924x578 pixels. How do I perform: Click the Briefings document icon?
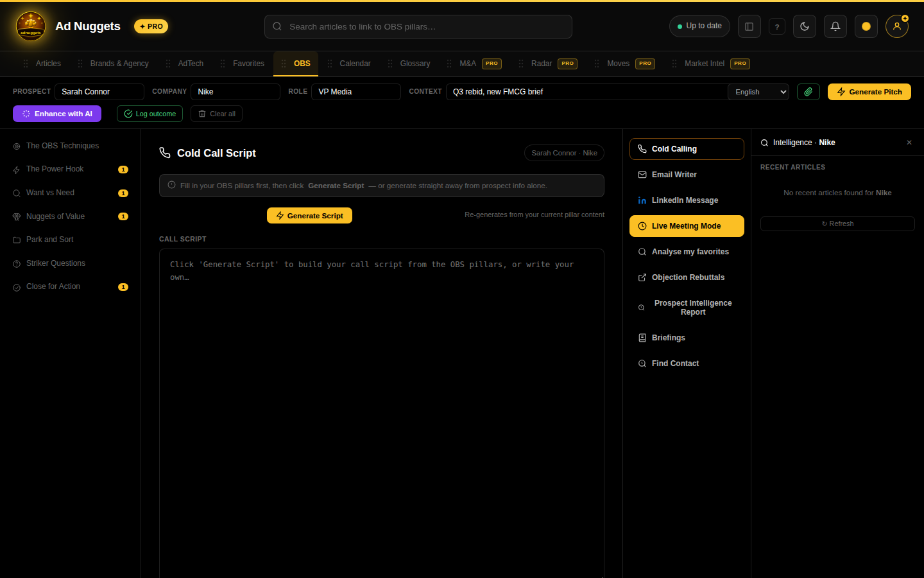642,338
